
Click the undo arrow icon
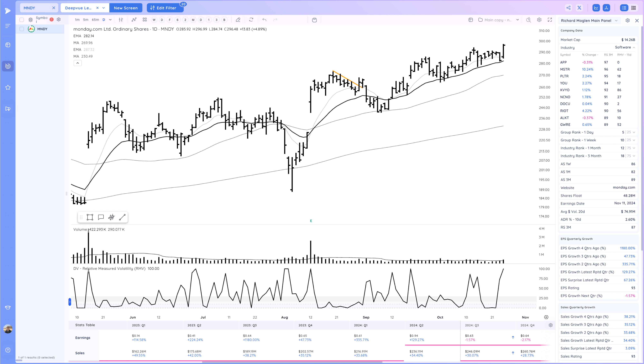click(x=264, y=20)
